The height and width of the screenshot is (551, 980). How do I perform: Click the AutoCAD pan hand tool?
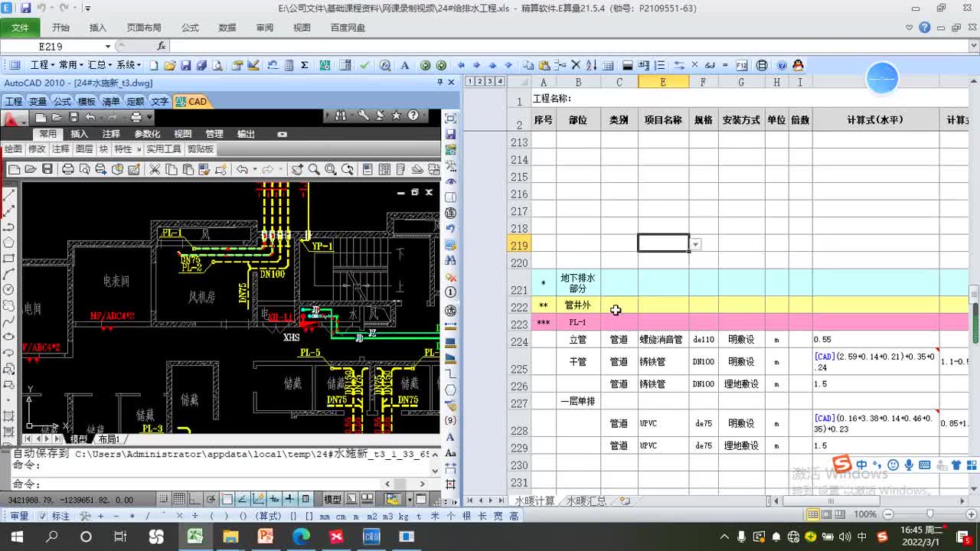[x=297, y=169]
